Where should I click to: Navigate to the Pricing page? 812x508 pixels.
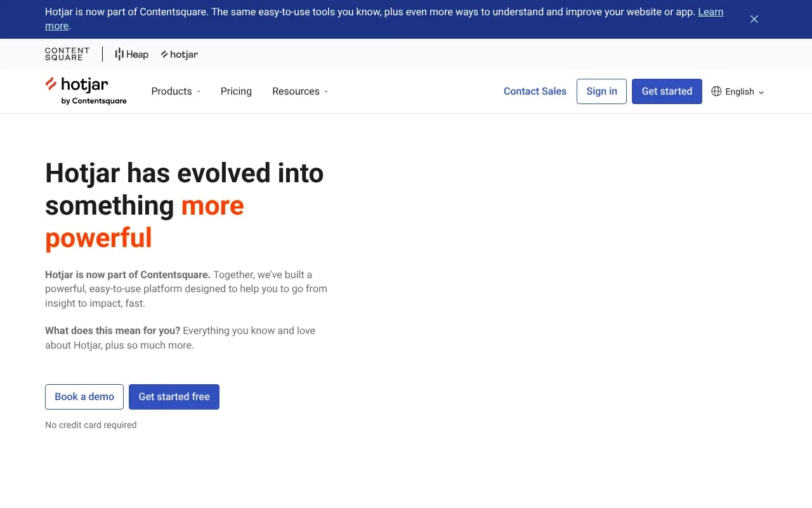click(236, 91)
